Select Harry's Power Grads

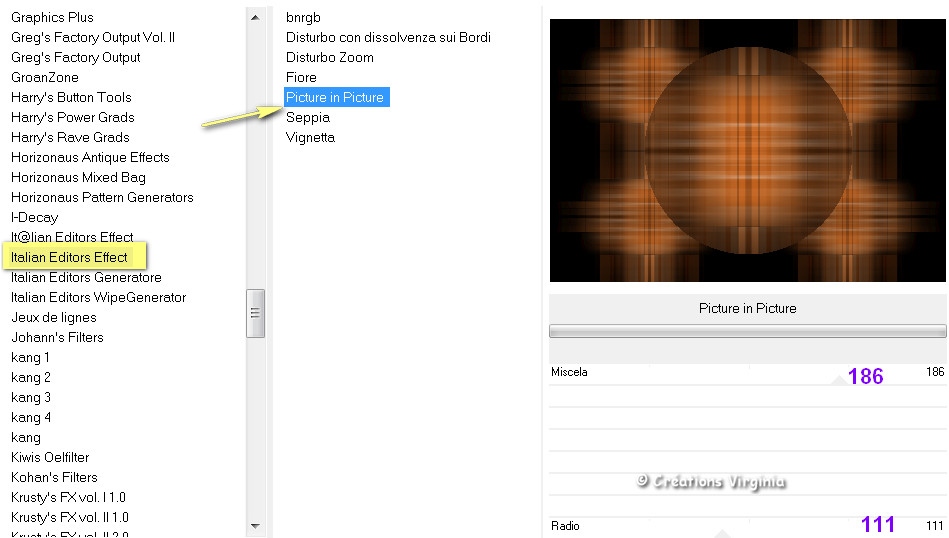(x=73, y=117)
